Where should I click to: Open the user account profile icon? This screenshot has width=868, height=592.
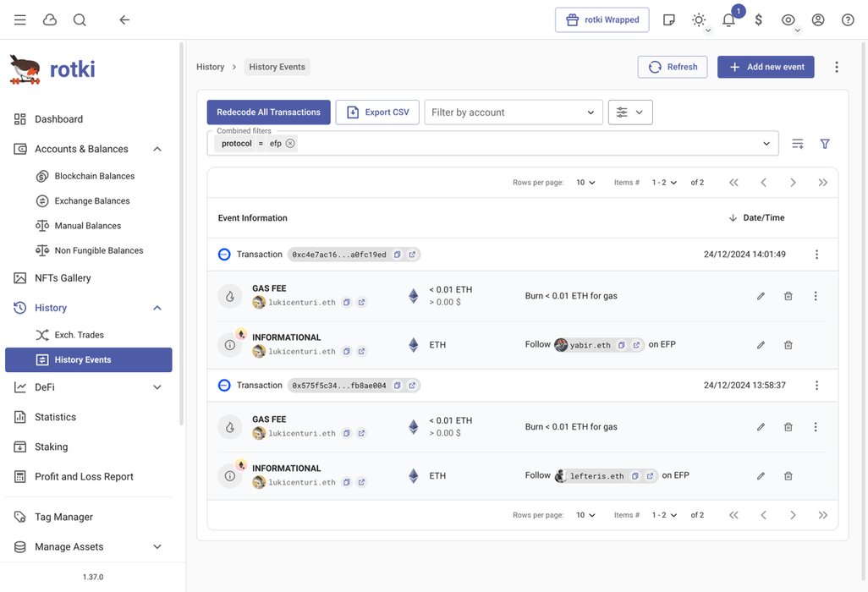pyautogui.click(x=818, y=20)
